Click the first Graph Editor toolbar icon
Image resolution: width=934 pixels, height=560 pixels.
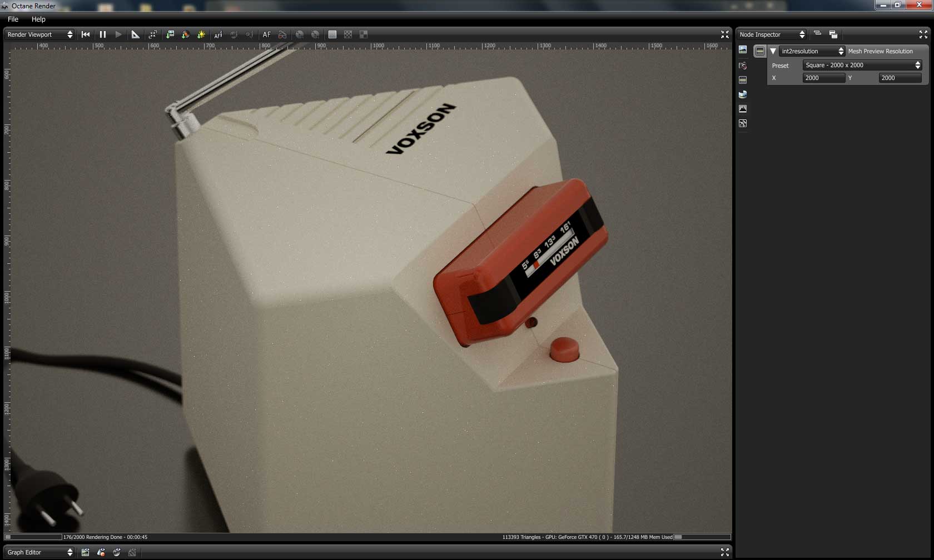coord(85,552)
